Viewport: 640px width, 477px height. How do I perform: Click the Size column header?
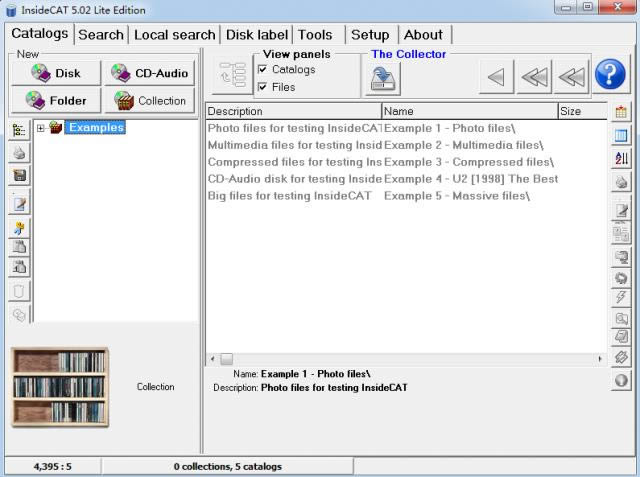582,111
